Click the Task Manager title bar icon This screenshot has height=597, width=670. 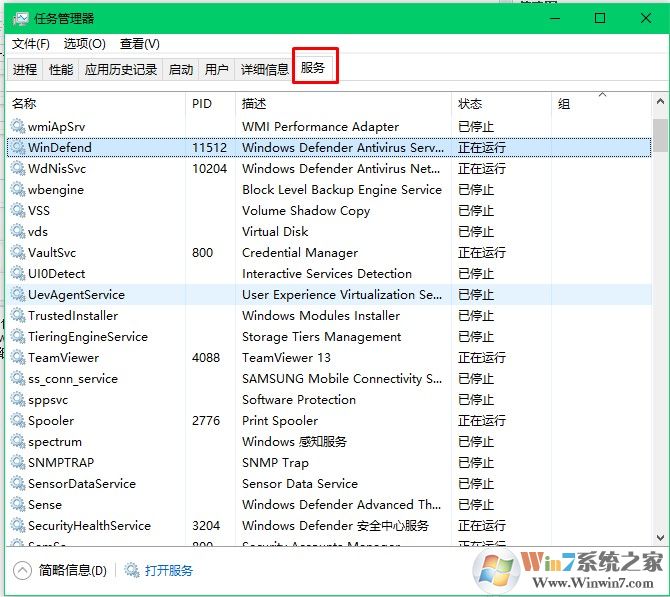(x=21, y=18)
